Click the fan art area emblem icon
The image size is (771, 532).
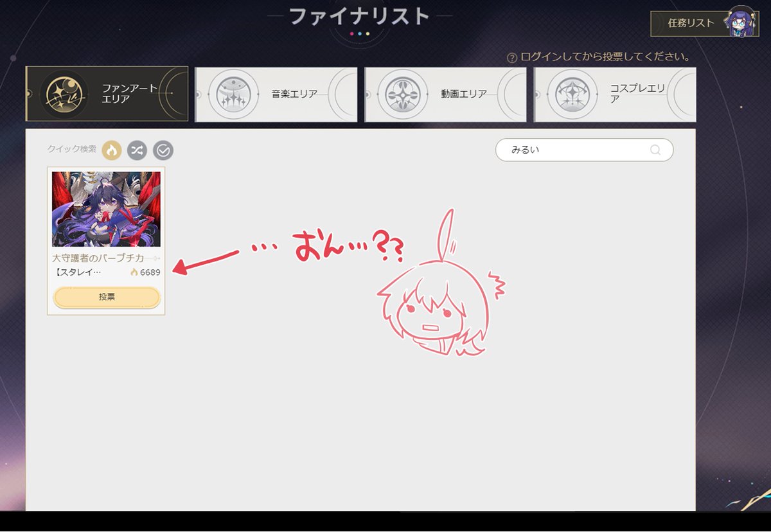click(x=64, y=94)
